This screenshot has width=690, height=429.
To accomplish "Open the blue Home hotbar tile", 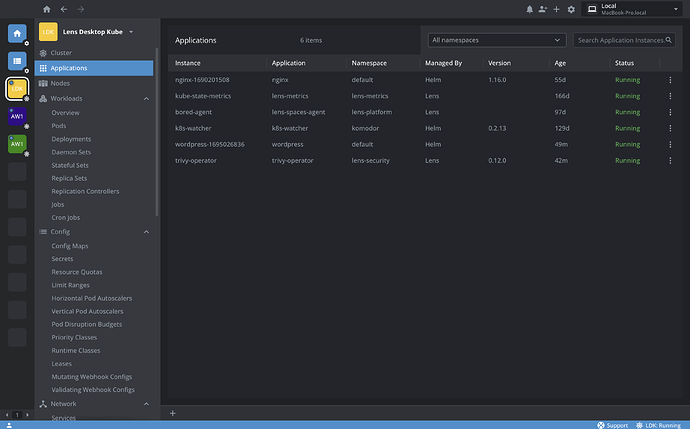I will 17,33.
